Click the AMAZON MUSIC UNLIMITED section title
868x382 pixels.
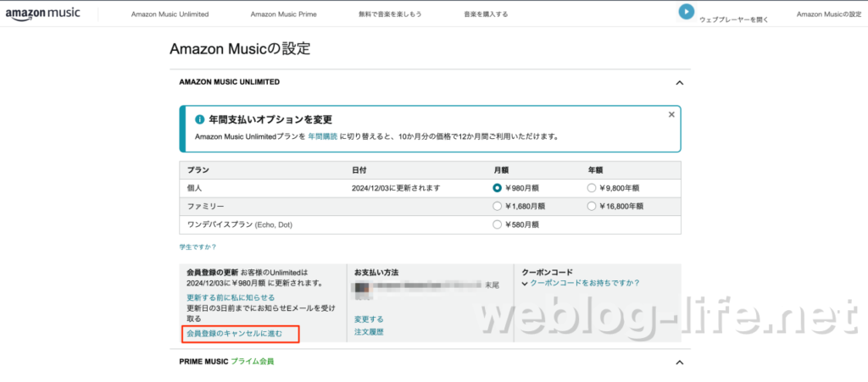click(x=230, y=82)
